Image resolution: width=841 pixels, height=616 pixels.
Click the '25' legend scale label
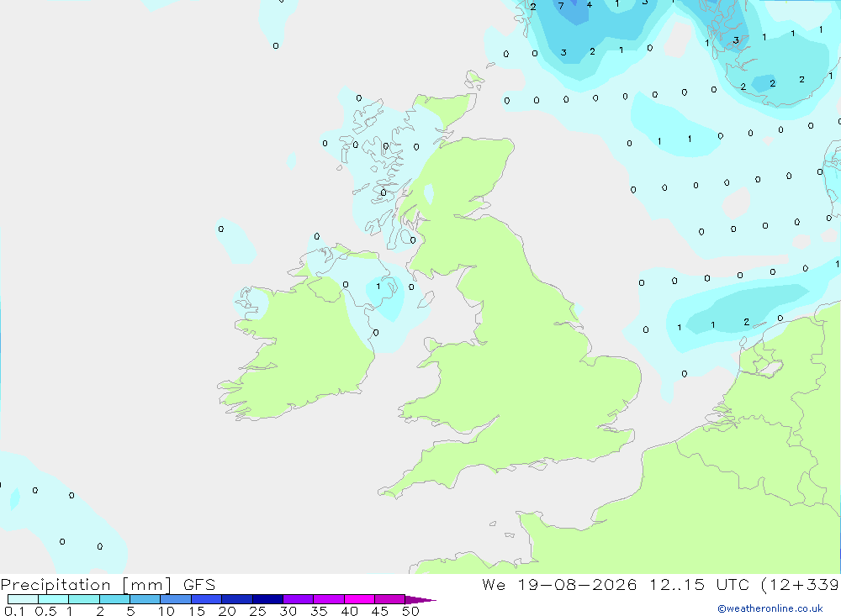pos(258,611)
